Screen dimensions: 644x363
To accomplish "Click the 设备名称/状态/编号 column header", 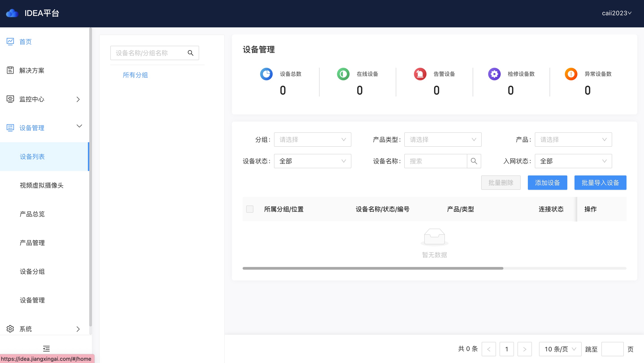I will [383, 209].
